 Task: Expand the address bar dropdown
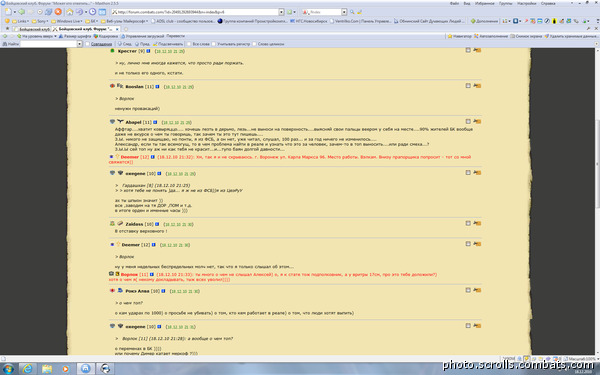[281, 12]
